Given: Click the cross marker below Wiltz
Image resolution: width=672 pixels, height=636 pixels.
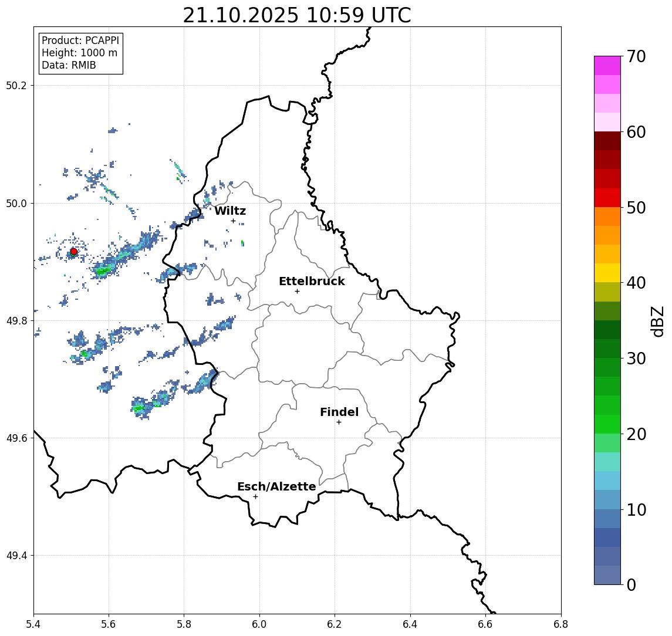Looking at the screenshot, I should (233, 221).
